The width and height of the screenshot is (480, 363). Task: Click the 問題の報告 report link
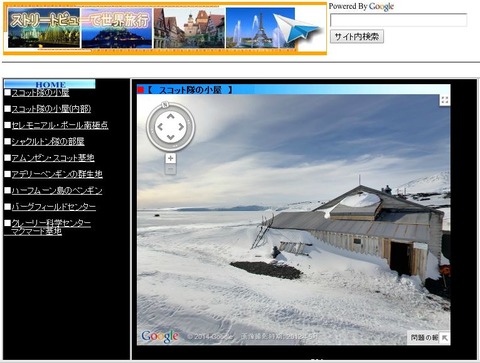pos(424,338)
